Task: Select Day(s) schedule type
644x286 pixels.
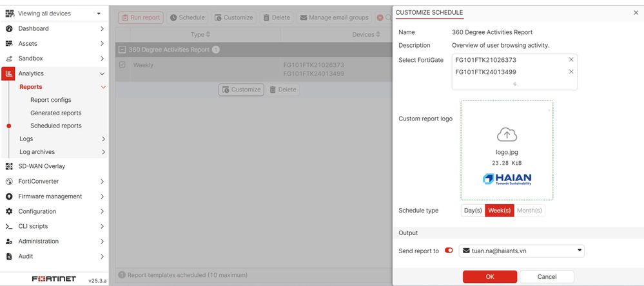Action: (x=473, y=211)
